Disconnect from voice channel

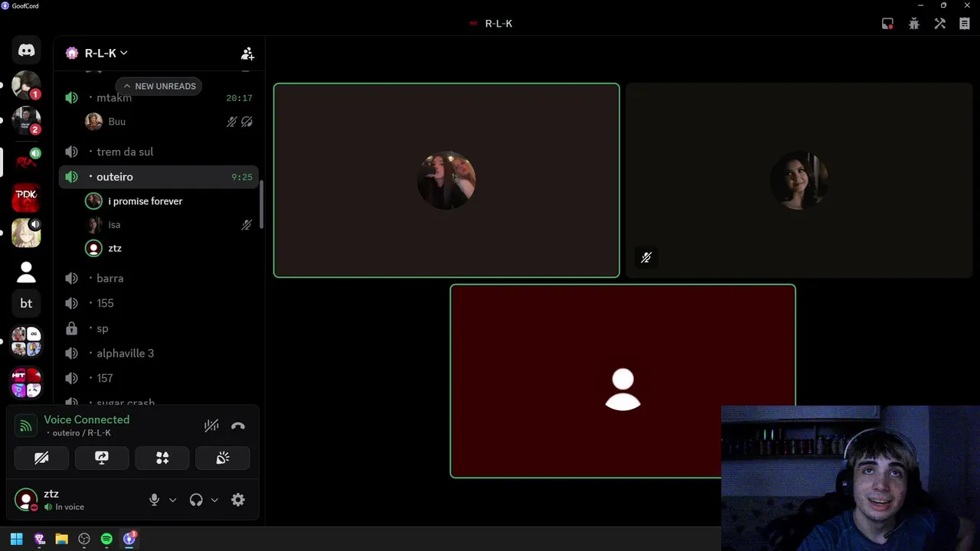(238, 426)
